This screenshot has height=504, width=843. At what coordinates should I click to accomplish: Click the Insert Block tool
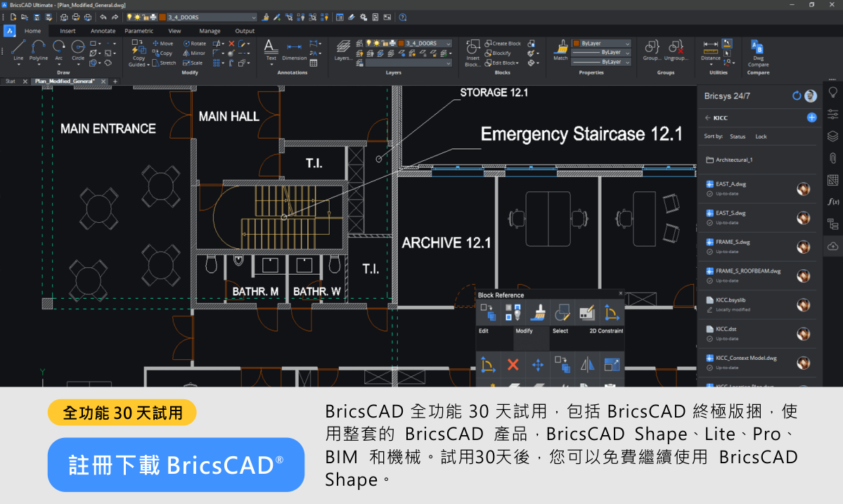tap(472, 53)
